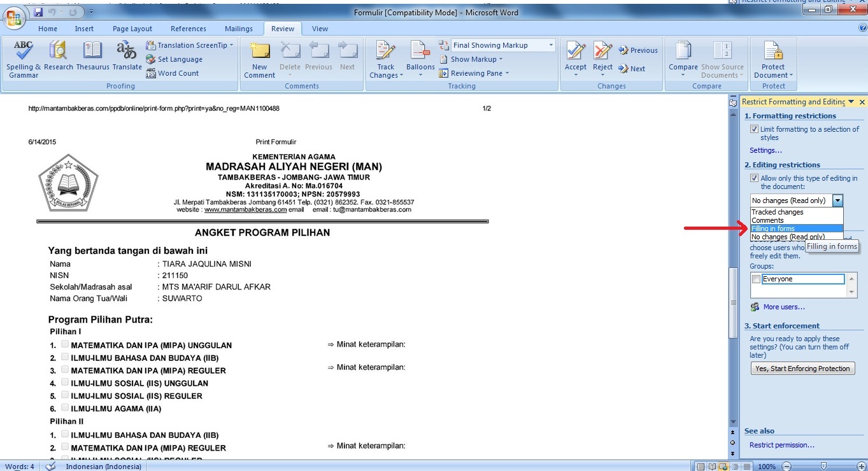The width and height of the screenshot is (868, 471).
Task: Click the Translate icon
Action: 127,51
